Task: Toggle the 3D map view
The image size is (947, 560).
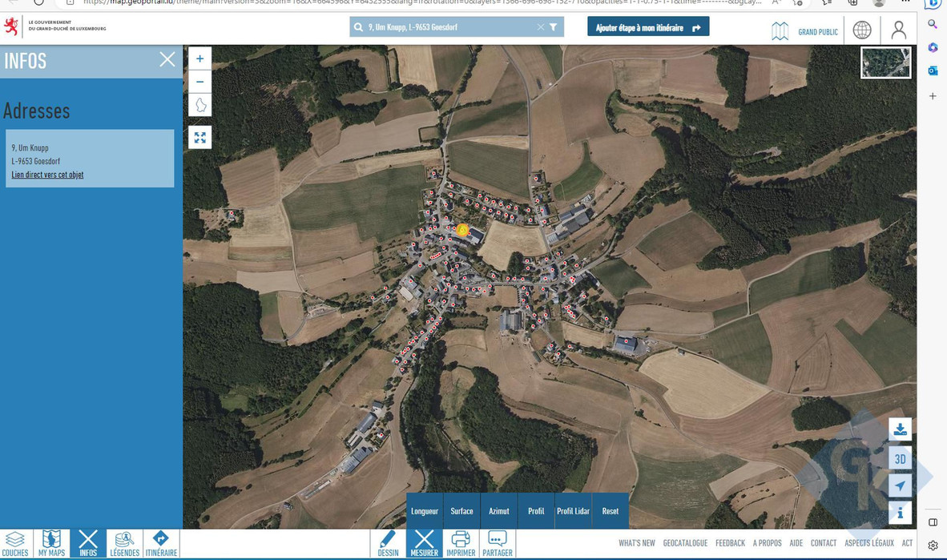Action: [x=900, y=458]
